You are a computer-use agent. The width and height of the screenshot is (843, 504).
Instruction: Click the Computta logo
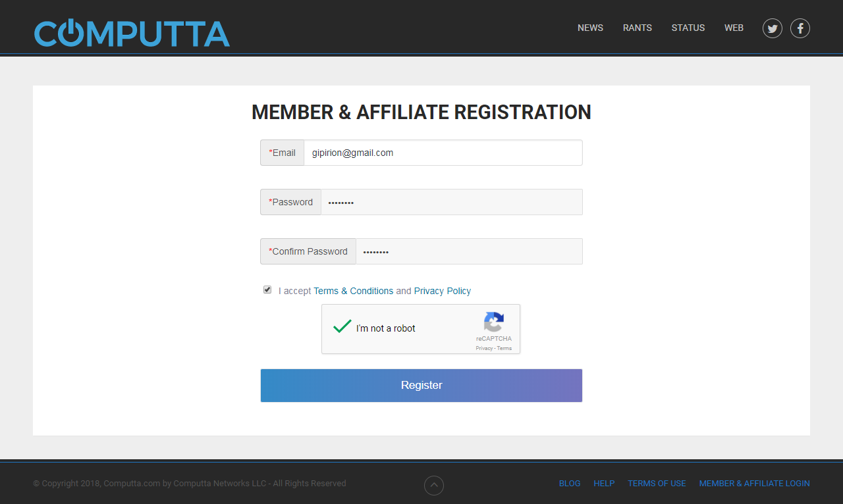click(132, 33)
